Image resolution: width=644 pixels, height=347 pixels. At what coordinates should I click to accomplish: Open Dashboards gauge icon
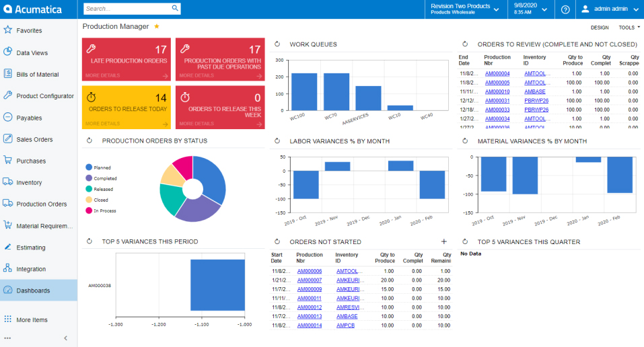point(7,290)
